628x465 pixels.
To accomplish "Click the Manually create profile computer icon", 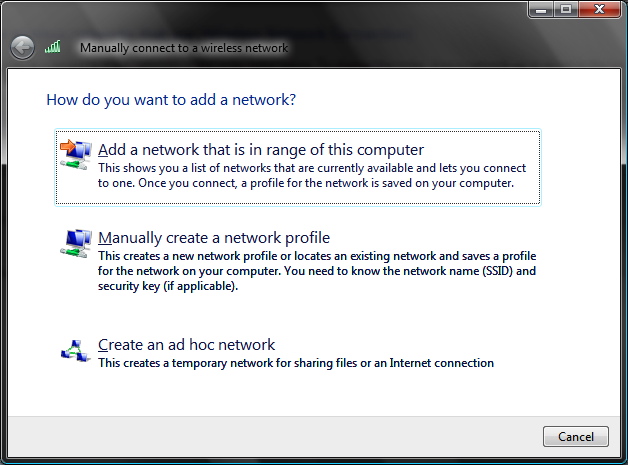I will (x=76, y=241).
